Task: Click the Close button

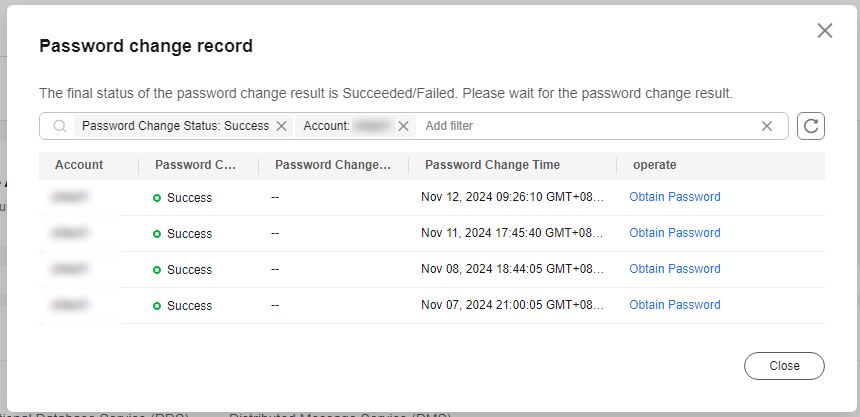Action: pos(784,366)
